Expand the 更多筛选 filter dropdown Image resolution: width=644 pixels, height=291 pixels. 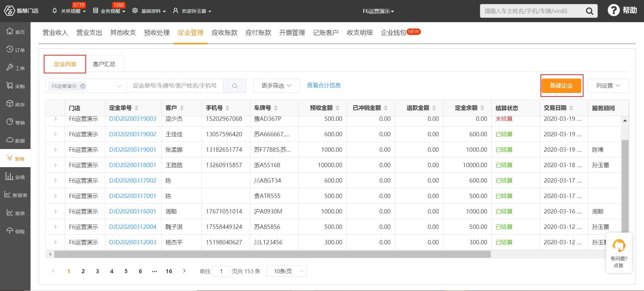276,86
